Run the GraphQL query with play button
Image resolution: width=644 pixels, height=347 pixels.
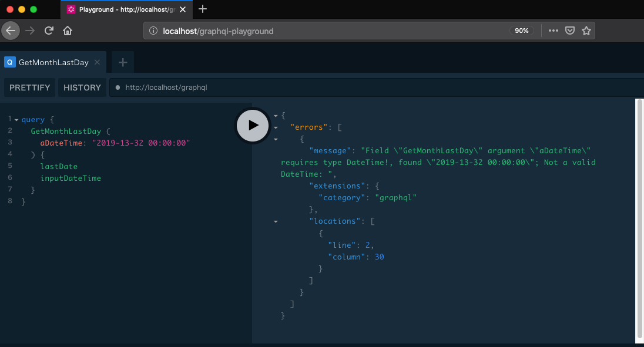click(253, 125)
